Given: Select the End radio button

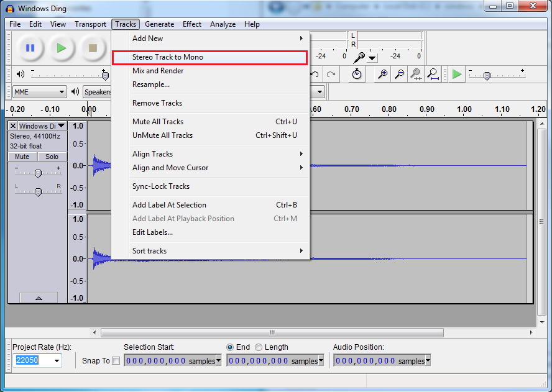Looking at the screenshot, I should (230, 347).
